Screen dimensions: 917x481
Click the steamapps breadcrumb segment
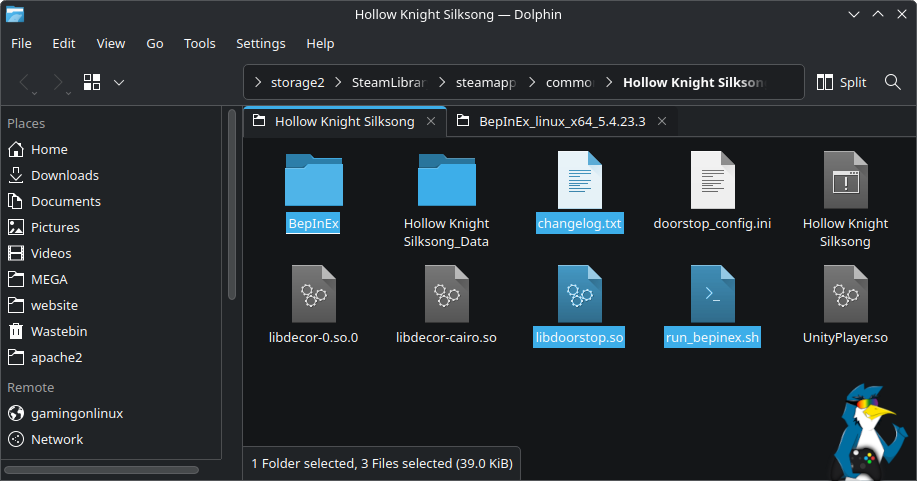(x=484, y=83)
